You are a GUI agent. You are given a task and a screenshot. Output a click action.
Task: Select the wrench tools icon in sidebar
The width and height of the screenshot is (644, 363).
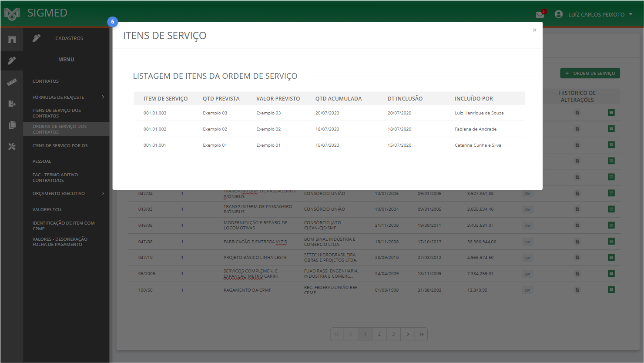pyautogui.click(x=12, y=147)
